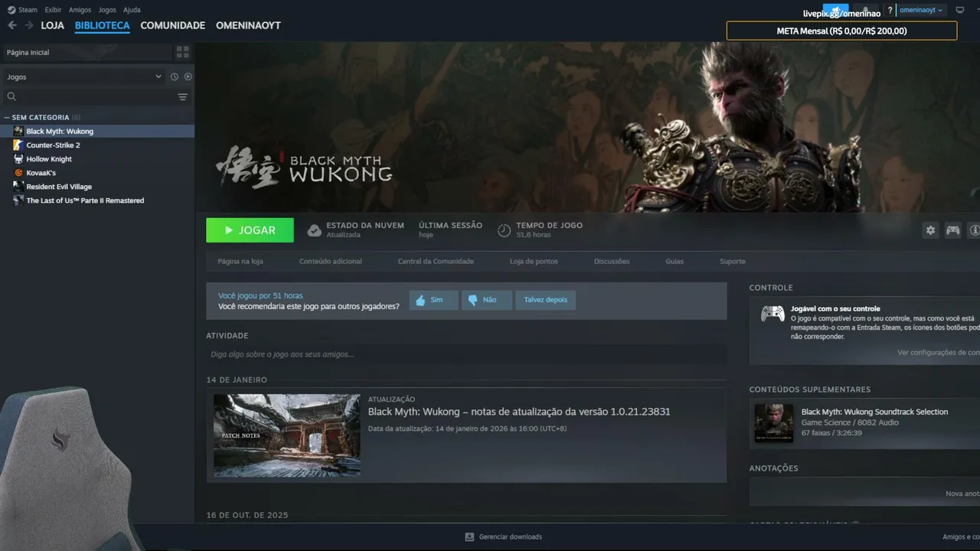Open Loja de pontos tab

click(x=534, y=261)
